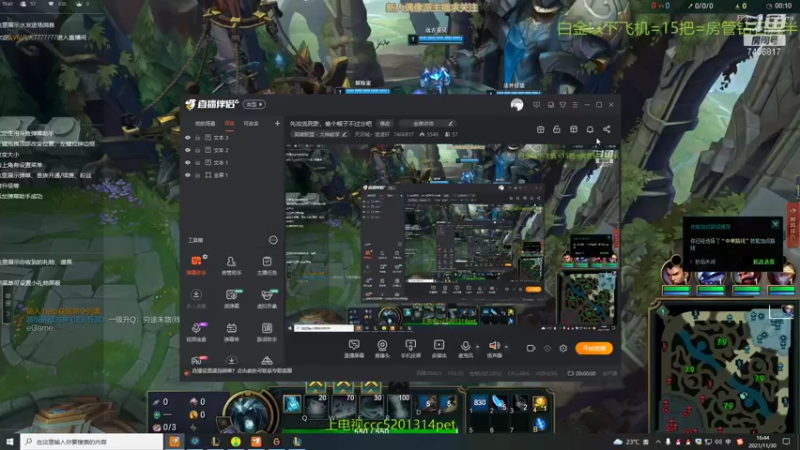Click the message icon in title bar
This screenshot has width=800, height=450.
tap(536, 105)
